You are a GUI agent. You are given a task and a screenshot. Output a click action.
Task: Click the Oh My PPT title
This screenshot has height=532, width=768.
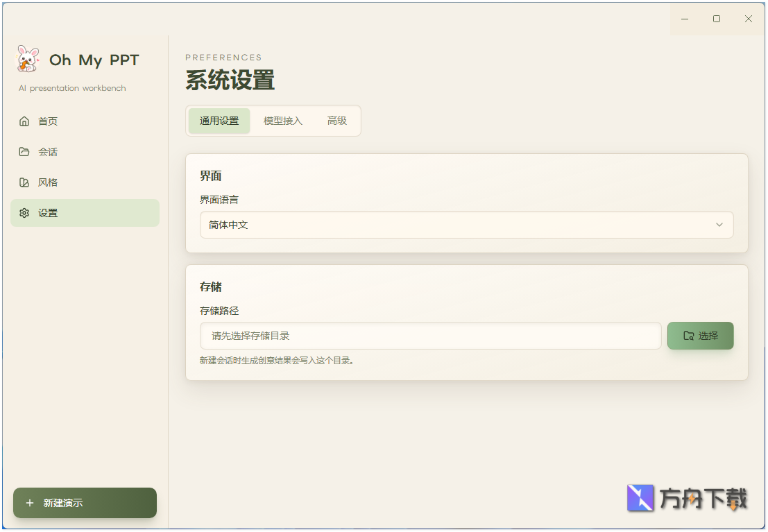click(94, 60)
